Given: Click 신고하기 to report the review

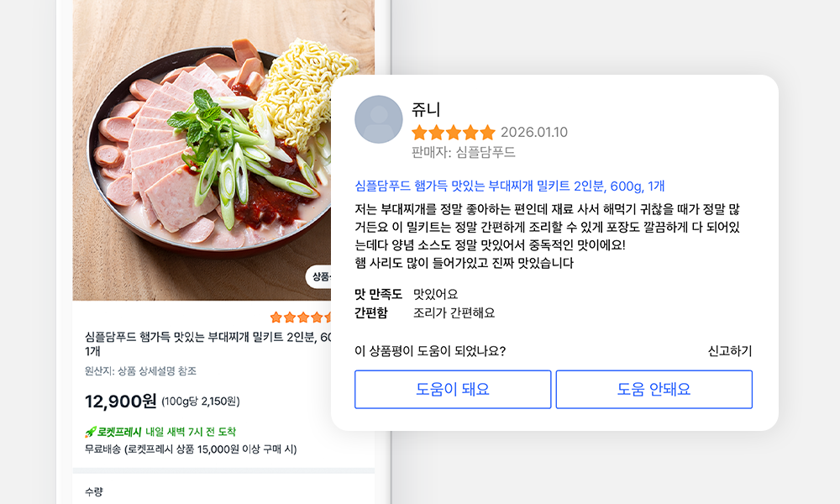Looking at the screenshot, I should tap(730, 351).
